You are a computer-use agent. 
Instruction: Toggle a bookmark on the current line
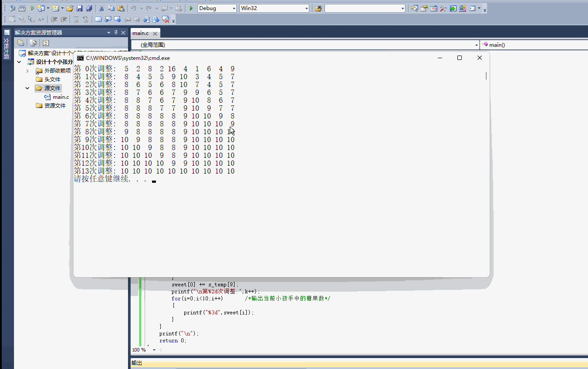98,19
